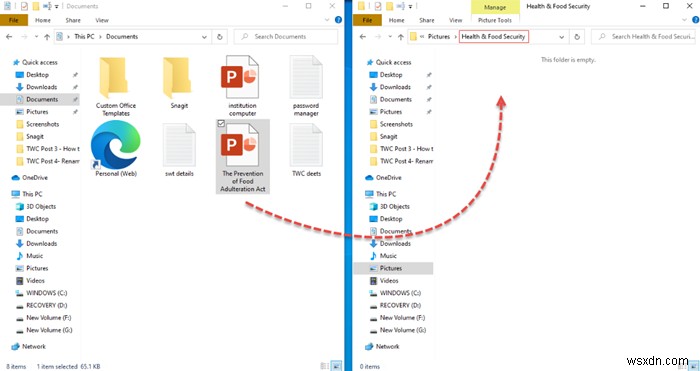Image resolution: width=700 pixels, height=371 pixels.
Task: Open TWC Post 3 folder in right navigation
Action: [x=405, y=149]
